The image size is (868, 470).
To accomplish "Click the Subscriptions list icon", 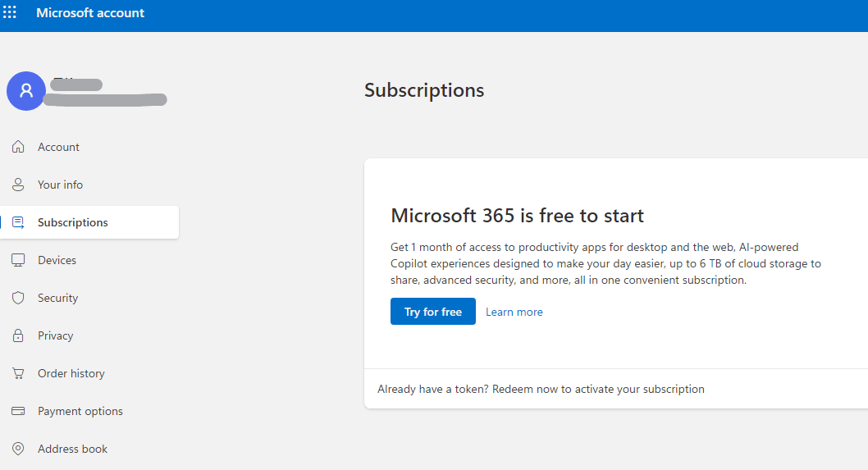I will tap(18, 222).
